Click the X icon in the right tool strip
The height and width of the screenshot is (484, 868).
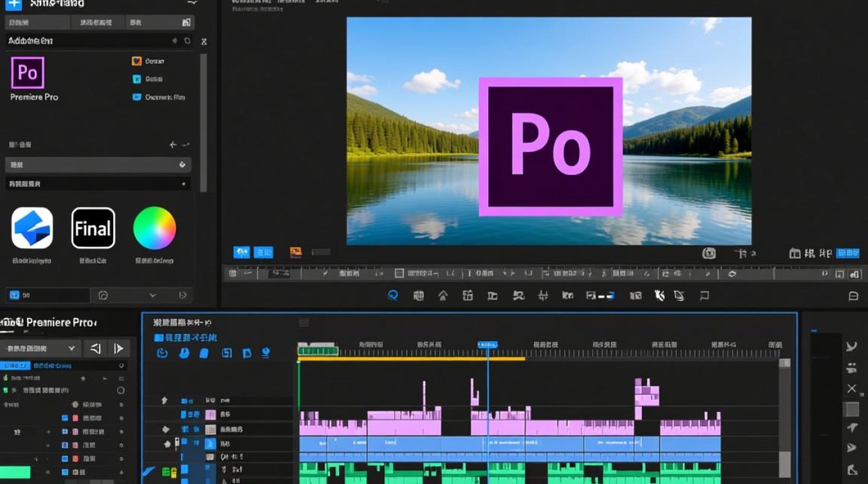tap(852, 388)
